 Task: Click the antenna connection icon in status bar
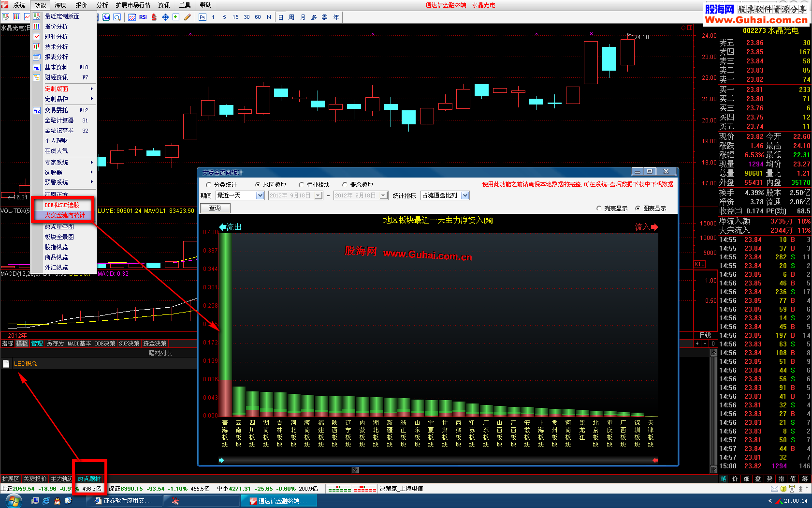point(792,489)
